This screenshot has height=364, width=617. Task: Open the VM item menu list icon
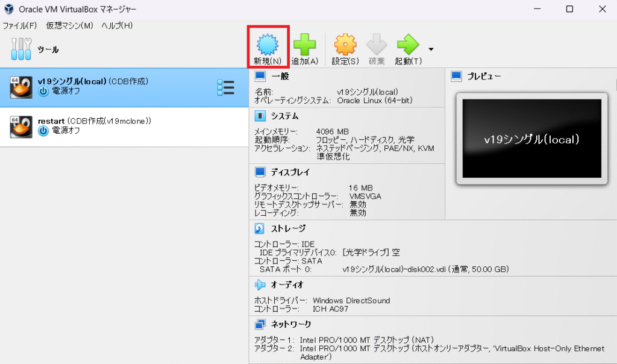pos(225,87)
